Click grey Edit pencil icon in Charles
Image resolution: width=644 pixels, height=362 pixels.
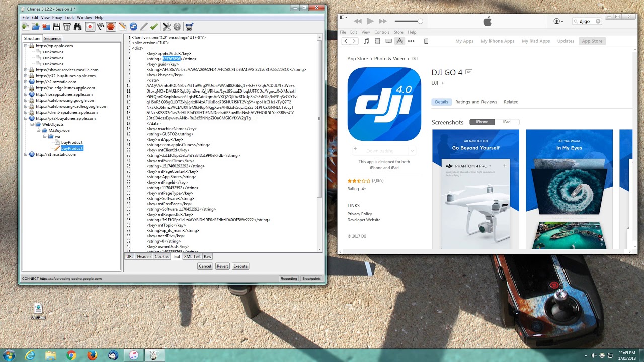click(x=144, y=27)
